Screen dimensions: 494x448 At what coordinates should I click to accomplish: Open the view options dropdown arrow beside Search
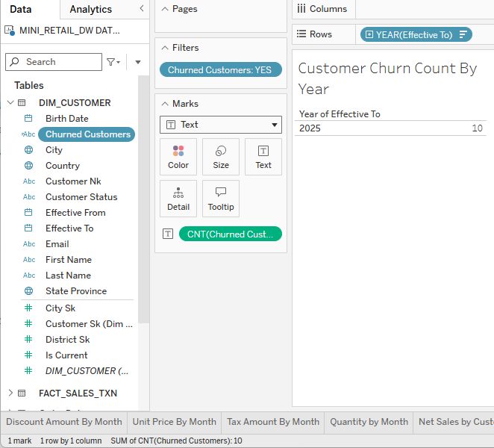pyautogui.click(x=138, y=62)
